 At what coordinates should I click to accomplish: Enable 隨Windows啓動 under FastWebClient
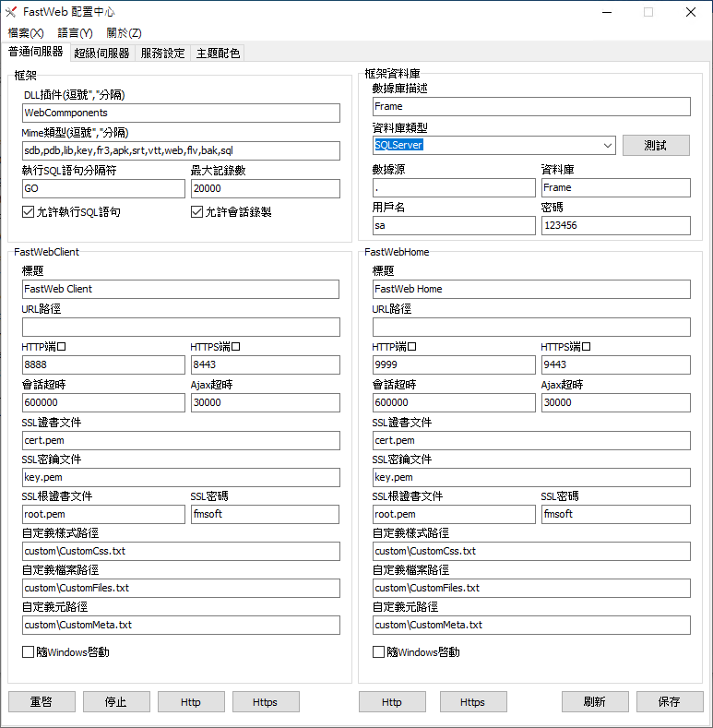click(x=28, y=652)
